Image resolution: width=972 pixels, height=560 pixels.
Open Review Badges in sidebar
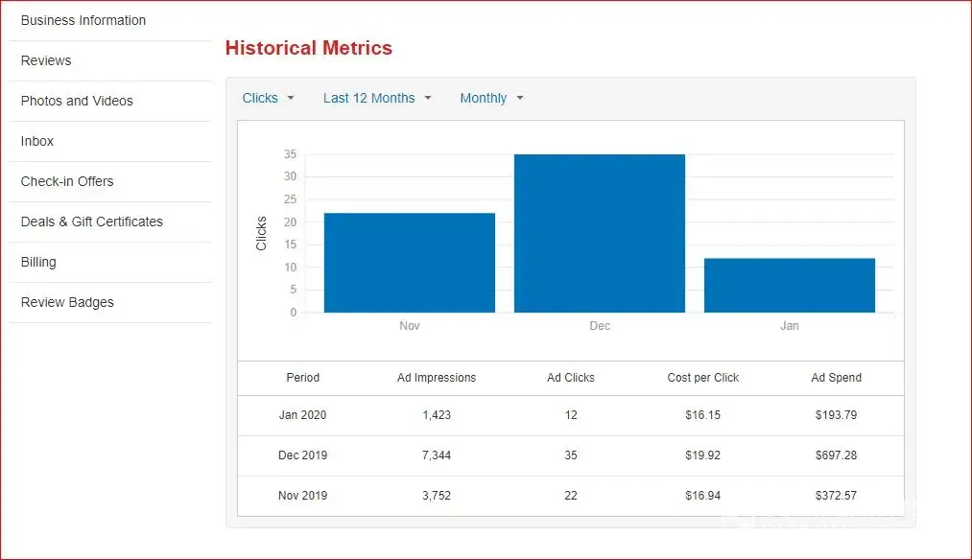click(x=67, y=302)
